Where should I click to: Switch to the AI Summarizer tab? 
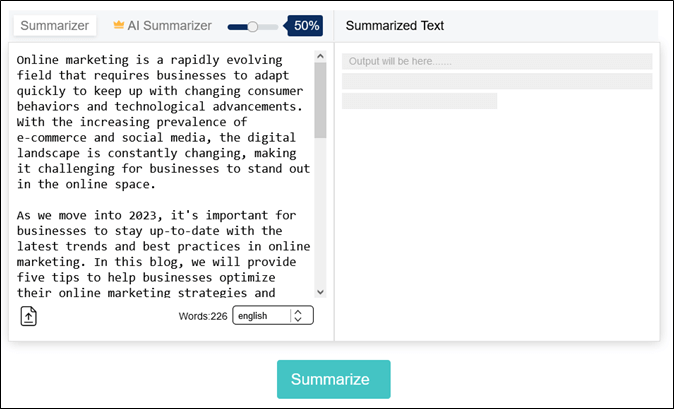[169, 25]
